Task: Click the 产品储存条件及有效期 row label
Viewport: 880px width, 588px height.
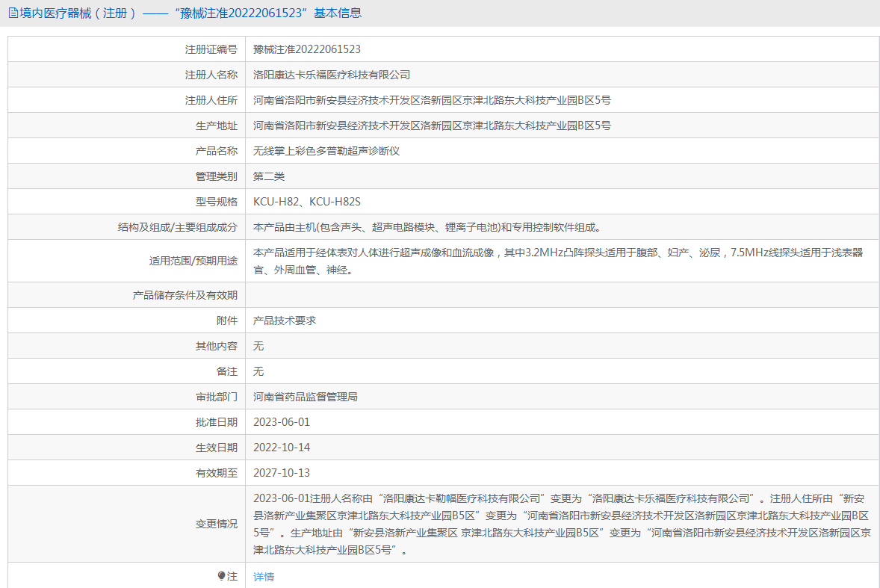Action: [x=185, y=295]
